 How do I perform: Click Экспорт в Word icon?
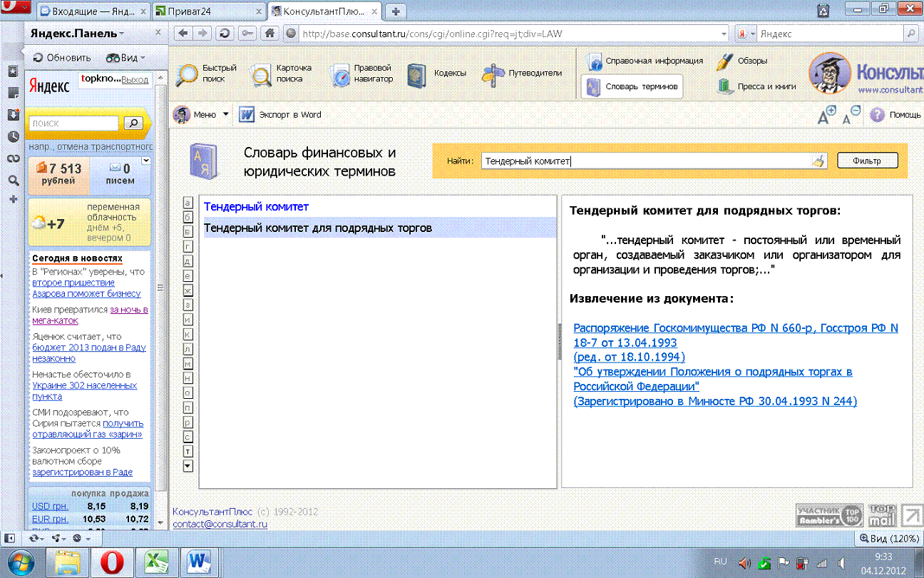pos(247,114)
